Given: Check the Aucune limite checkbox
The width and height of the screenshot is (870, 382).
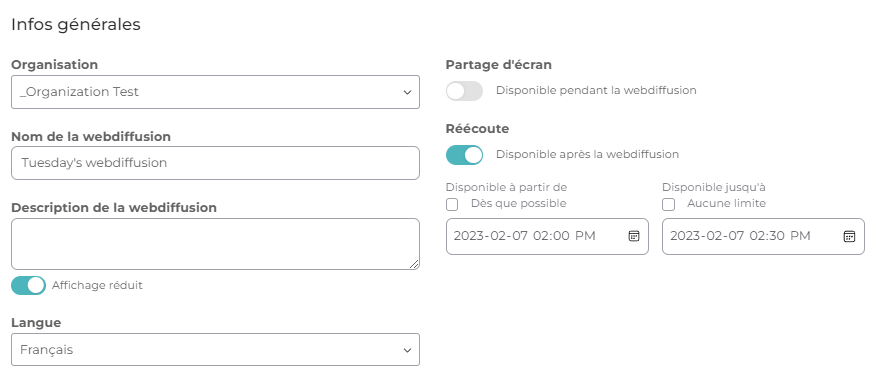Looking at the screenshot, I should coord(669,204).
